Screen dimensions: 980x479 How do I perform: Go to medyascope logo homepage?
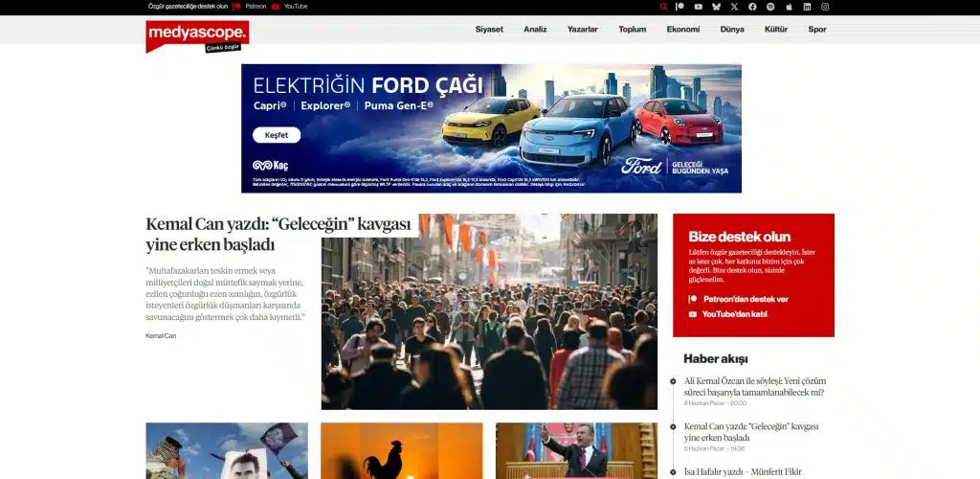tap(197, 35)
